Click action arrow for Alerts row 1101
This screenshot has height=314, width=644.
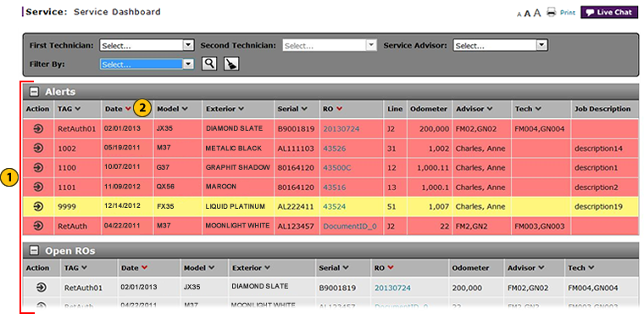tap(38, 188)
